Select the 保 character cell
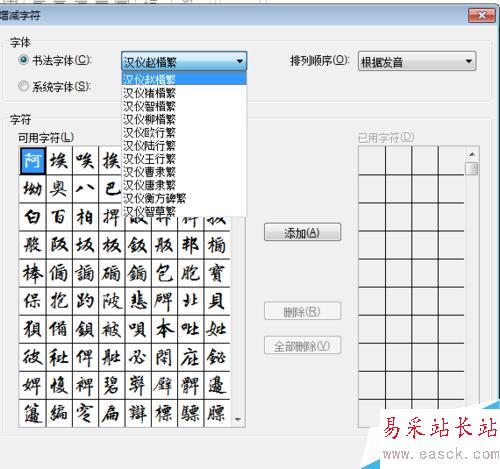The image size is (500, 469). pos(33,301)
